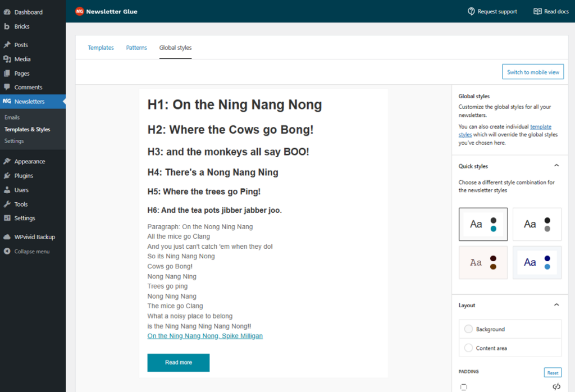This screenshot has width=575, height=392.
Task: Collapse the Quick styles panel
Action: tap(556, 166)
